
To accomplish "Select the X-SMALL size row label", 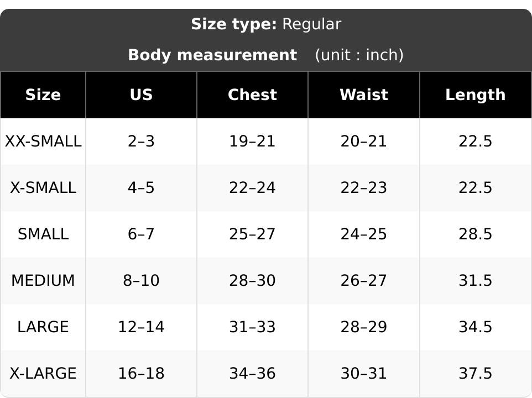I will (x=43, y=187).
